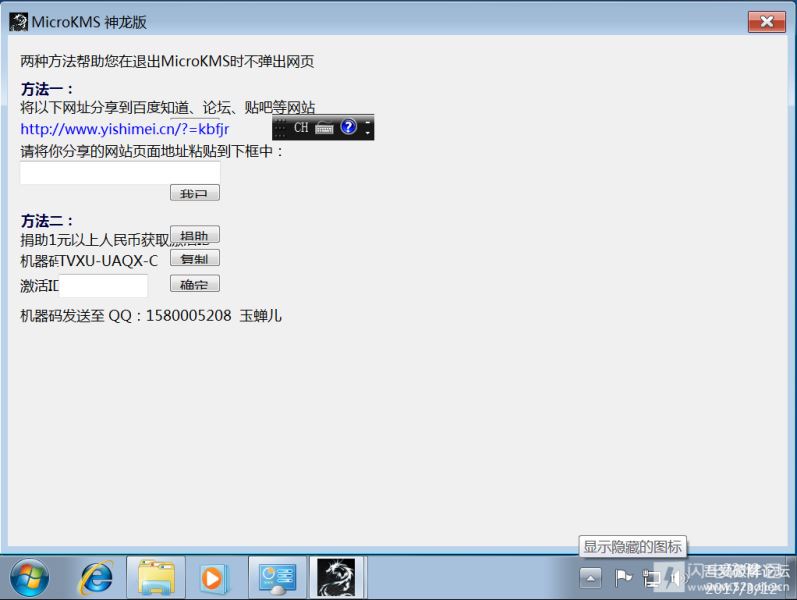Click the IME bar drag handle

[x=280, y=128]
